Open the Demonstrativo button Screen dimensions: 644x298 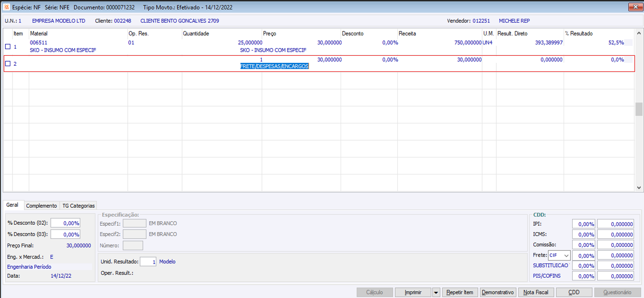(498, 293)
